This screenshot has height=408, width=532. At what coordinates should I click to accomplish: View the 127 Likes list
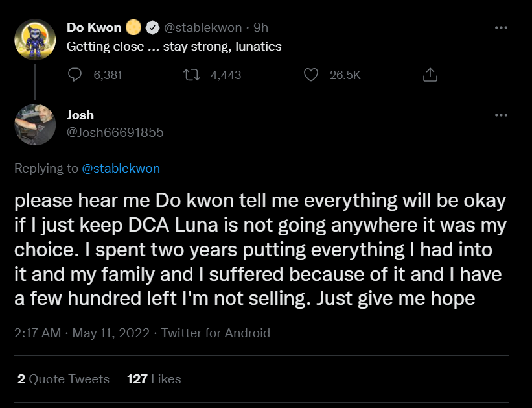(154, 379)
